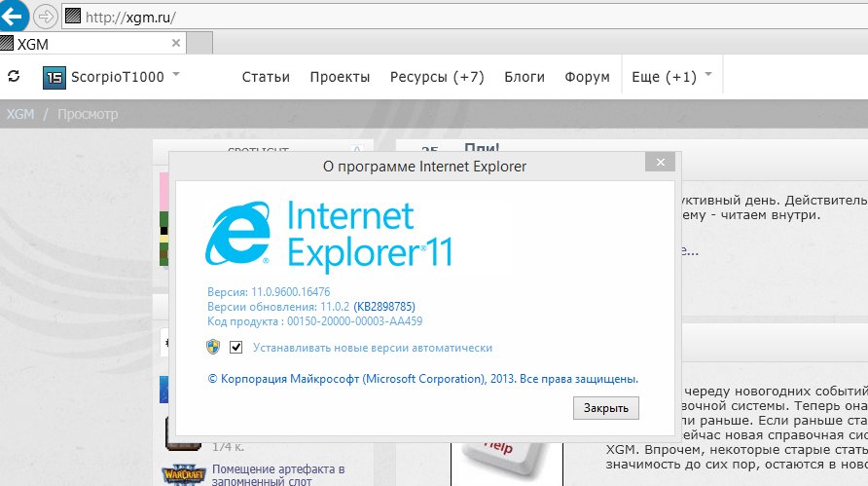Open the ScorpioT1000 profile link

[118, 77]
